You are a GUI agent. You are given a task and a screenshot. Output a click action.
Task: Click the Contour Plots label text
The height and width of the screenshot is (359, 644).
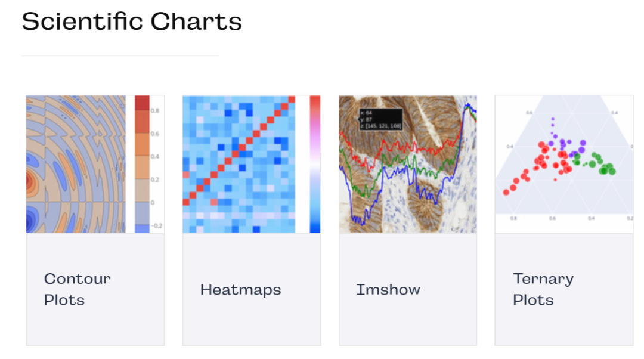(x=77, y=289)
